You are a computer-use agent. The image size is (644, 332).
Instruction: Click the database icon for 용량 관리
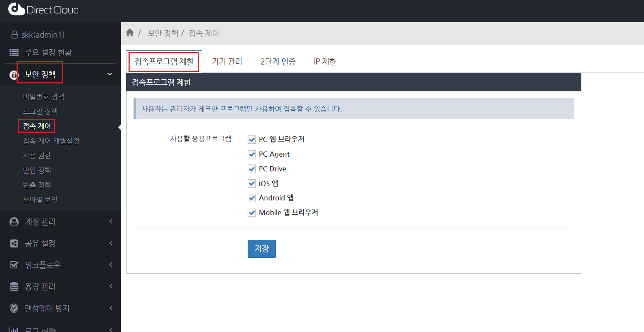pos(14,287)
